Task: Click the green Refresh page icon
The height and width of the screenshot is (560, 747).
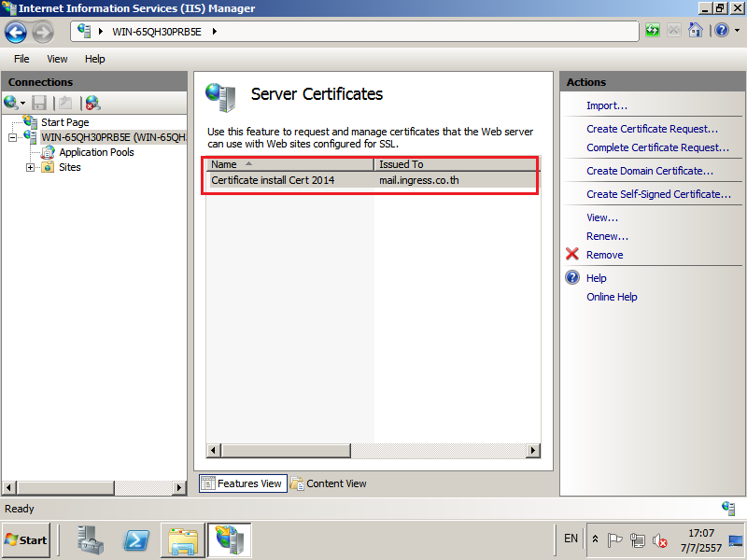Action: pyautogui.click(x=653, y=31)
